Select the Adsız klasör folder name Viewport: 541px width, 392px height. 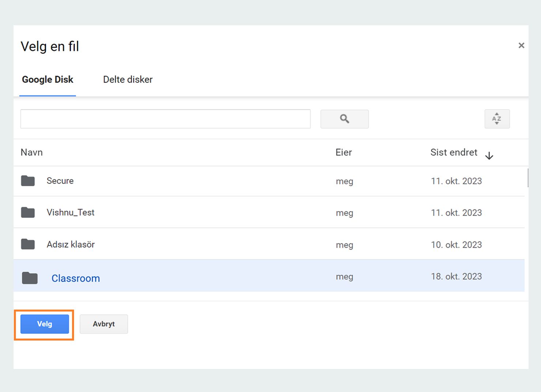click(71, 244)
